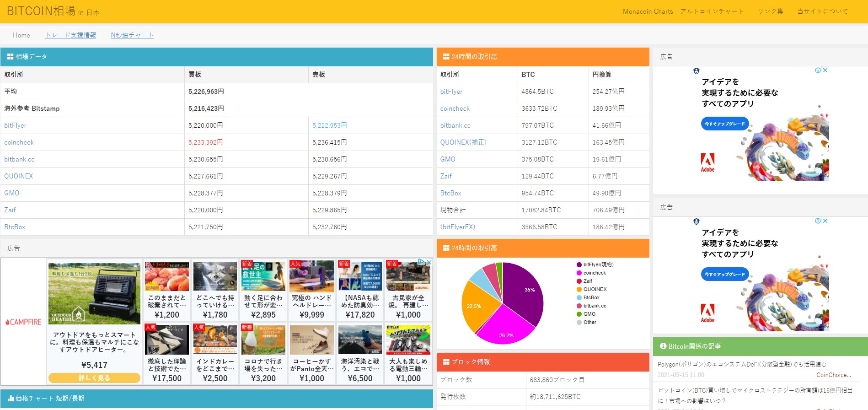This screenshot has height=410, width=868.
Task: Open GMO link in 相場データ table
Action: [x=11, y=193]
